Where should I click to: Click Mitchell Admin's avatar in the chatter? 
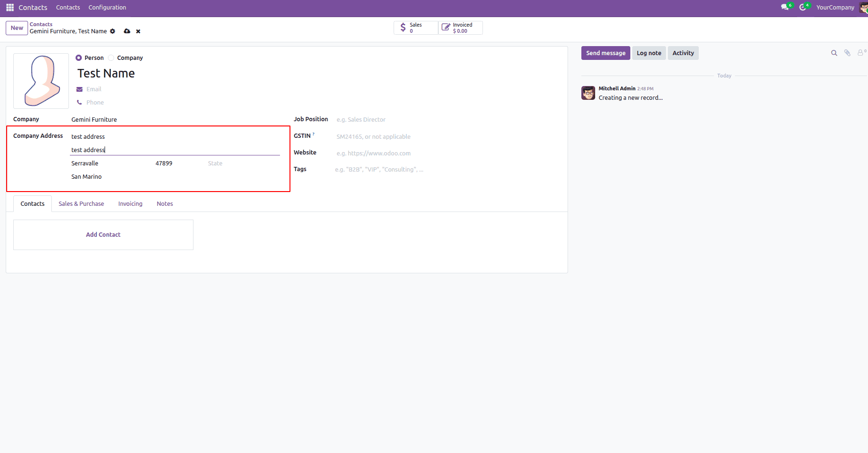(588, 93)
